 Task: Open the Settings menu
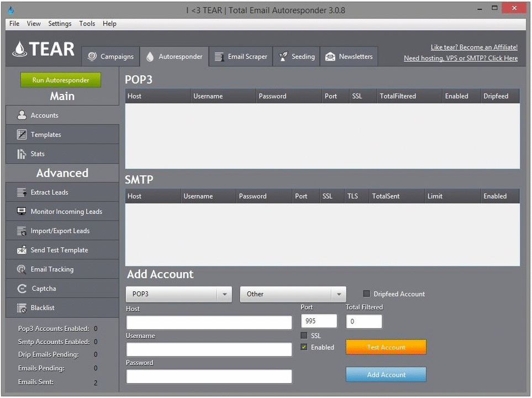click(60, 23)
